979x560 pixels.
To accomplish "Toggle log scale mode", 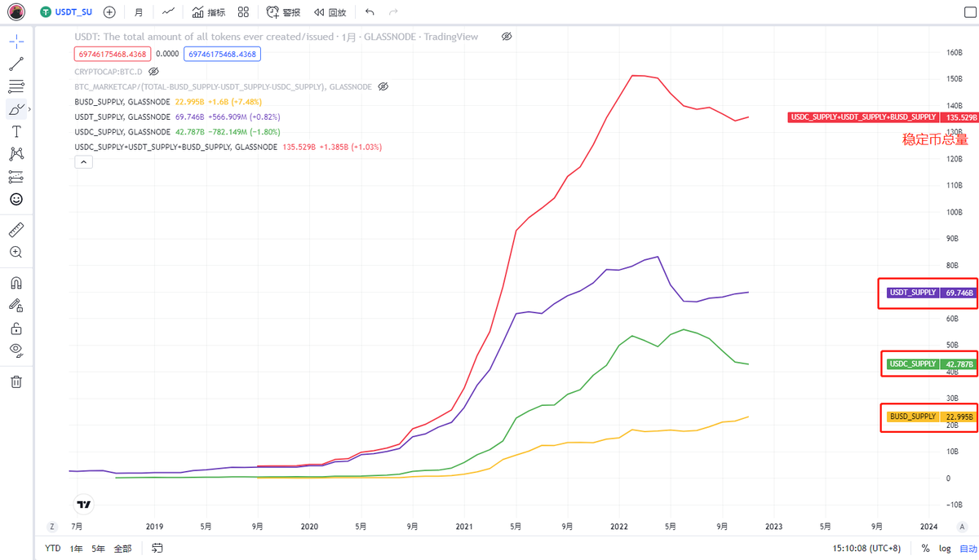I will click(x=945, y=549).
